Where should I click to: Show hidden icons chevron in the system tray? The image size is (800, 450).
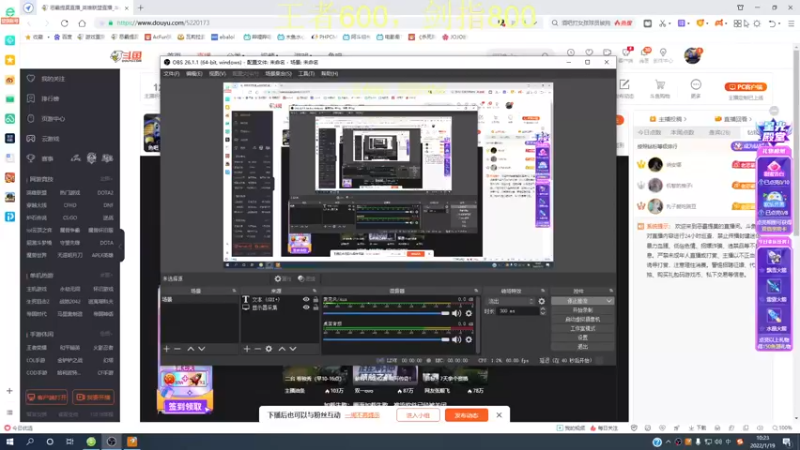[668, 442]
